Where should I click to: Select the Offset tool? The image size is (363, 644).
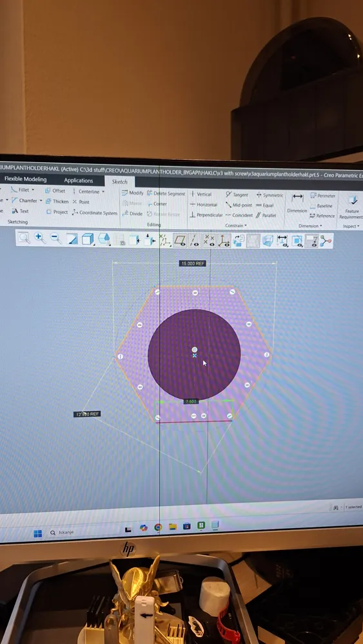pyautogui.click(x=55, y=191)
